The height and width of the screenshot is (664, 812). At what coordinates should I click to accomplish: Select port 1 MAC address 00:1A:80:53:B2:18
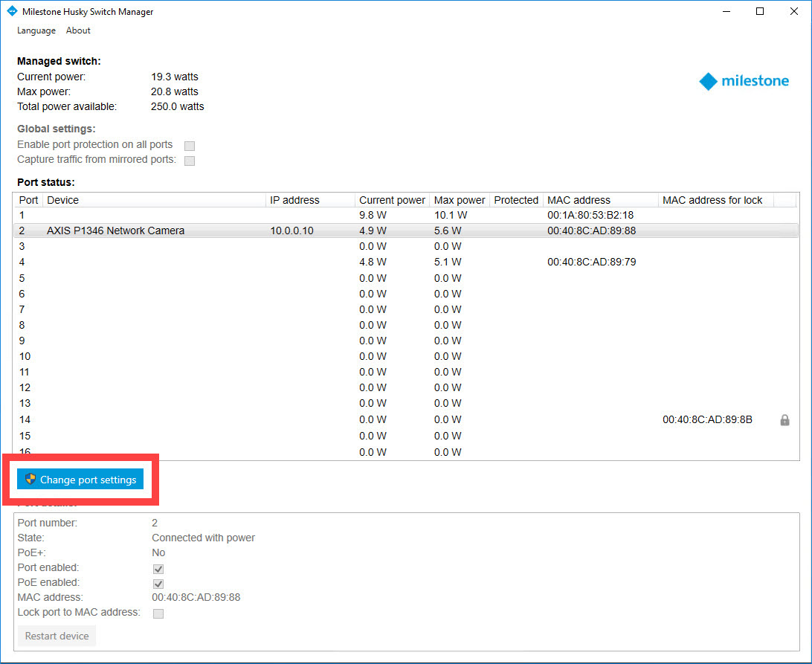(x=590, y=215)
